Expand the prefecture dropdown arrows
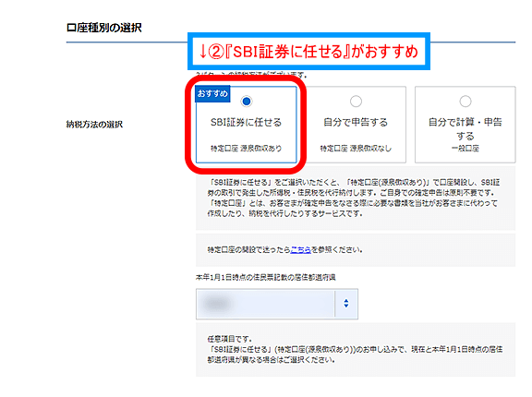 (346, 304)
